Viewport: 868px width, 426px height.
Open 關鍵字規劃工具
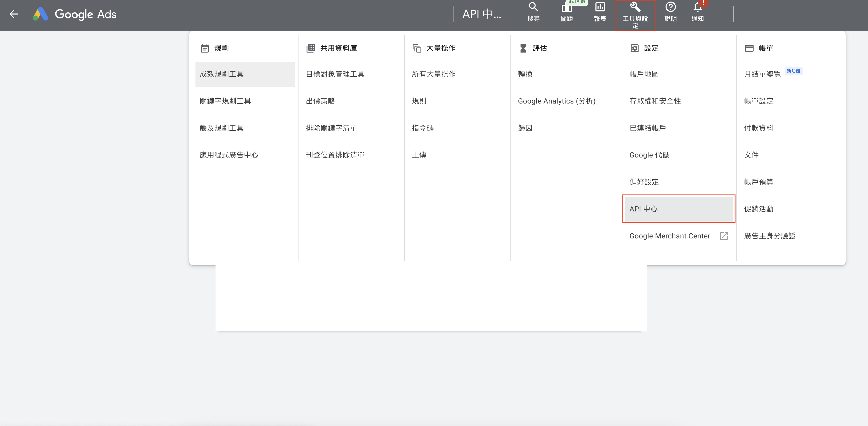pos(225,101)
